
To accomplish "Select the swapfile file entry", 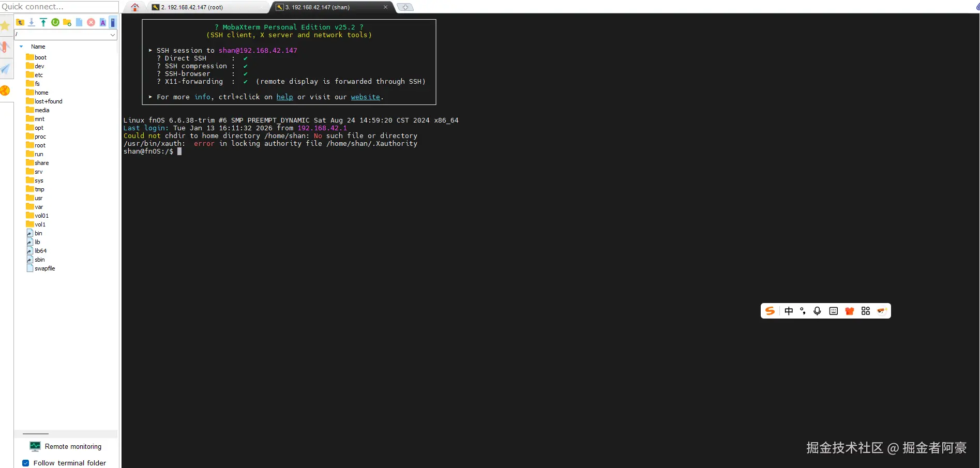I will [x=40, y=268].
